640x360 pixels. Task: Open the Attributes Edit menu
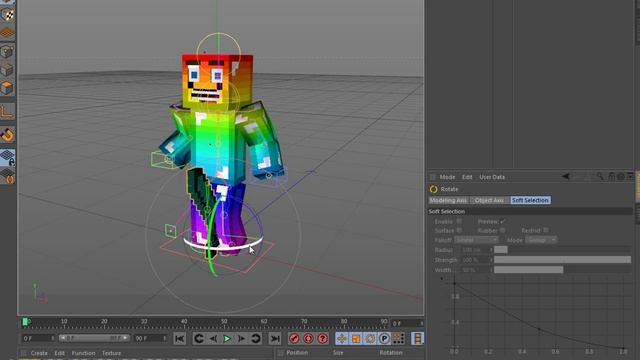coord(467,177)
